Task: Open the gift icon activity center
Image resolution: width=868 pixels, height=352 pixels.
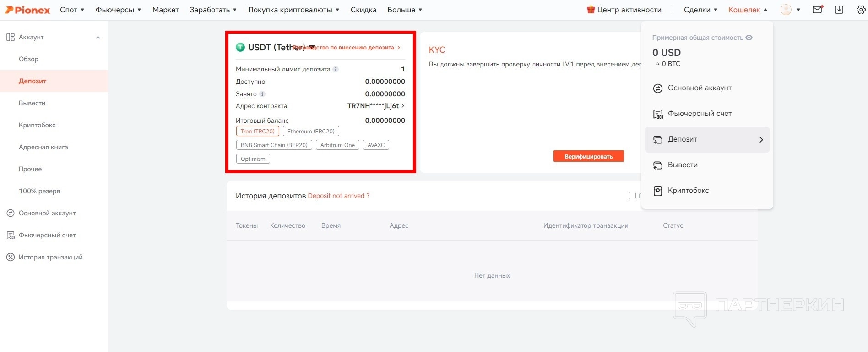Action: point(591,10)
